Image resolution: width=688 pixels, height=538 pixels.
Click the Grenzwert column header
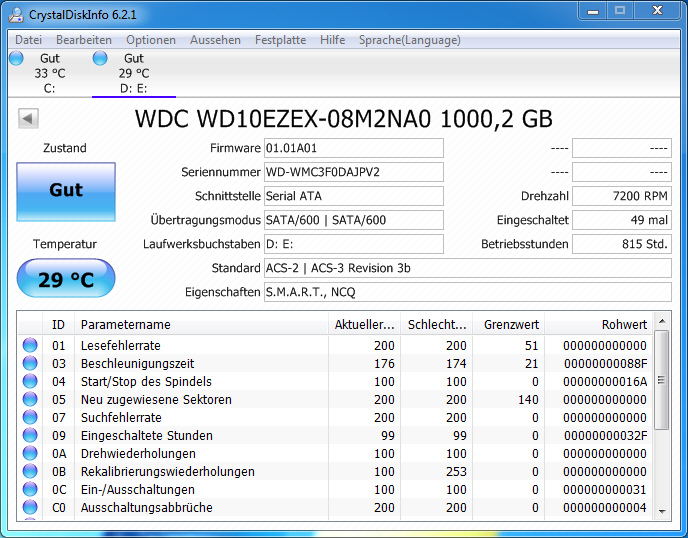(508, 324)
